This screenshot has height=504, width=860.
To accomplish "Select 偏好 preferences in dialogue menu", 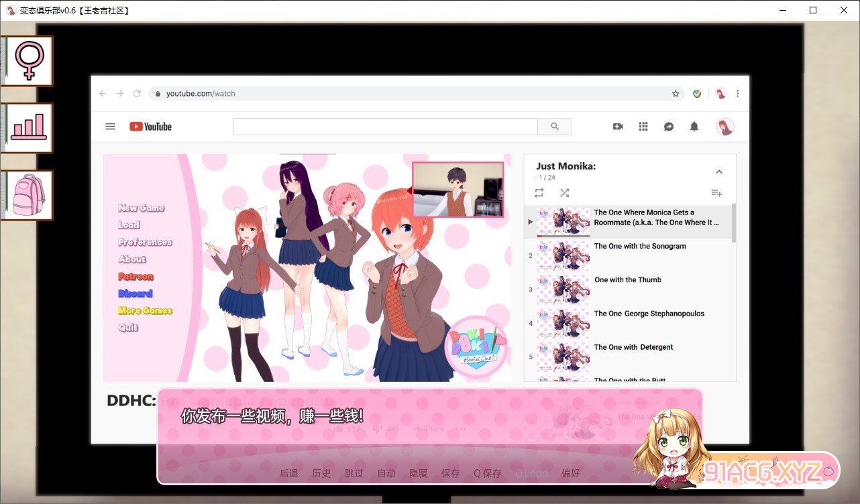I will (571, 473).
